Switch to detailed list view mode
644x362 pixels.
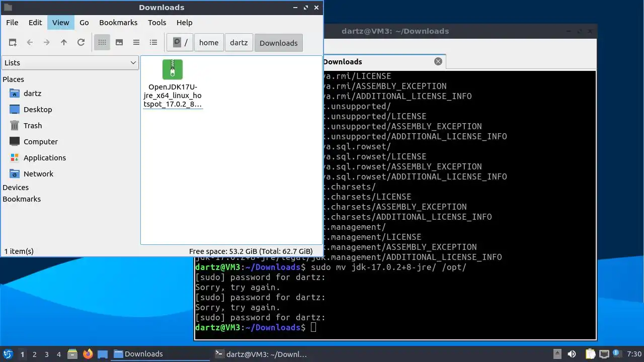[153, 43]
